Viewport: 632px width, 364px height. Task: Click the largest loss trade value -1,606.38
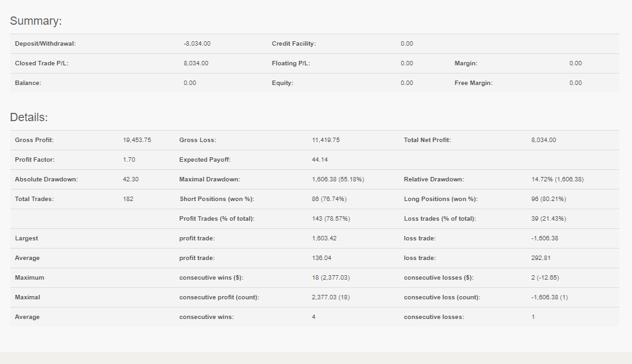[545, 238]
